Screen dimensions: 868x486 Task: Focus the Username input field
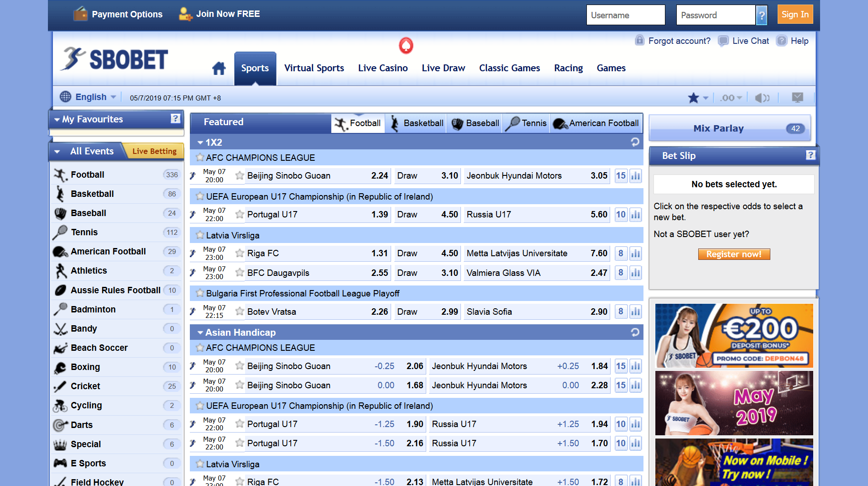coord(625,15)
